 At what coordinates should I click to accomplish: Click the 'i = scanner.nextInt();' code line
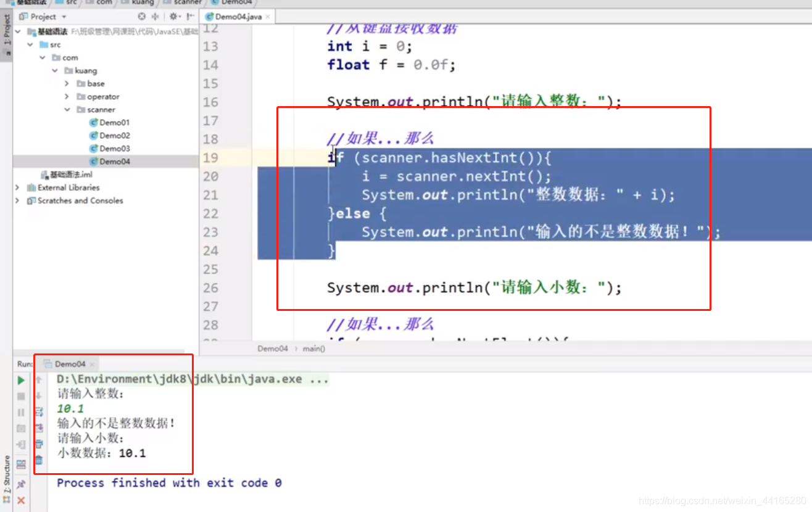pos(456,176)
